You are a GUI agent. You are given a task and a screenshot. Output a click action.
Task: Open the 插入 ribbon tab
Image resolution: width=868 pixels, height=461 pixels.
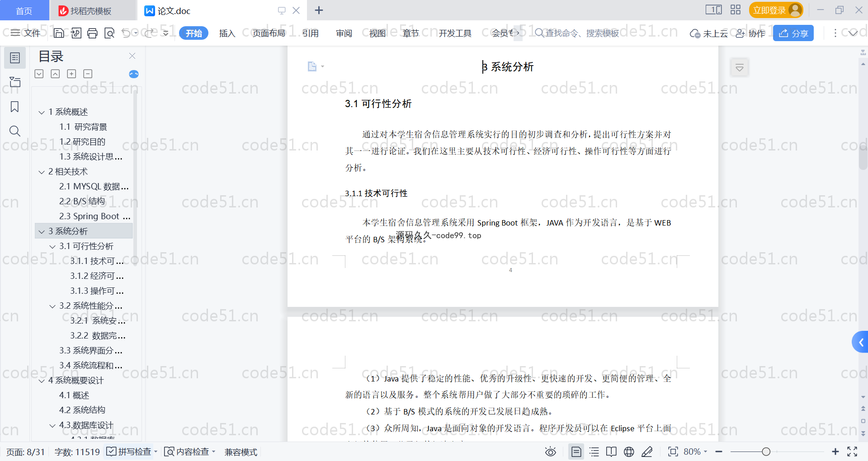pyautogui.click(x=227, y=33)
